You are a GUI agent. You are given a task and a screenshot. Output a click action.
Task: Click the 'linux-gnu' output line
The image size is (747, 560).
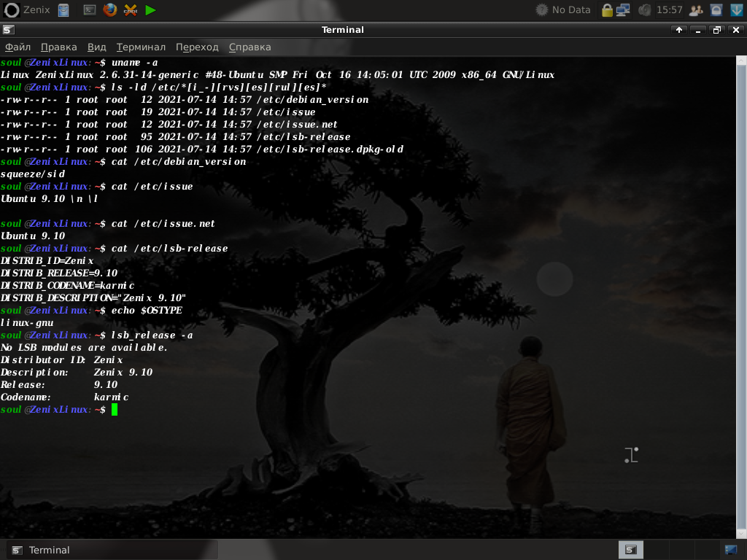[x=27, y=323]
